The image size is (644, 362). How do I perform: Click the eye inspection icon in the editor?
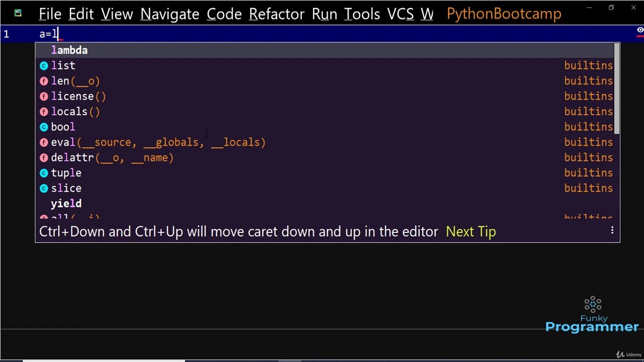(640, 31)
